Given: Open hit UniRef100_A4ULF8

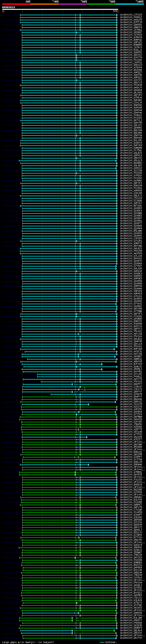Looking at the screenshot, I should click(131, 20).
